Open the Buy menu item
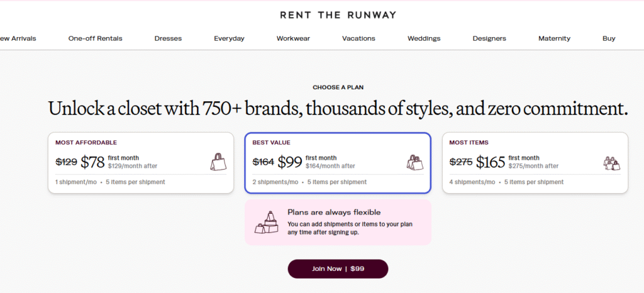Screen dimensions: 644x293 [x=609, y=38]
